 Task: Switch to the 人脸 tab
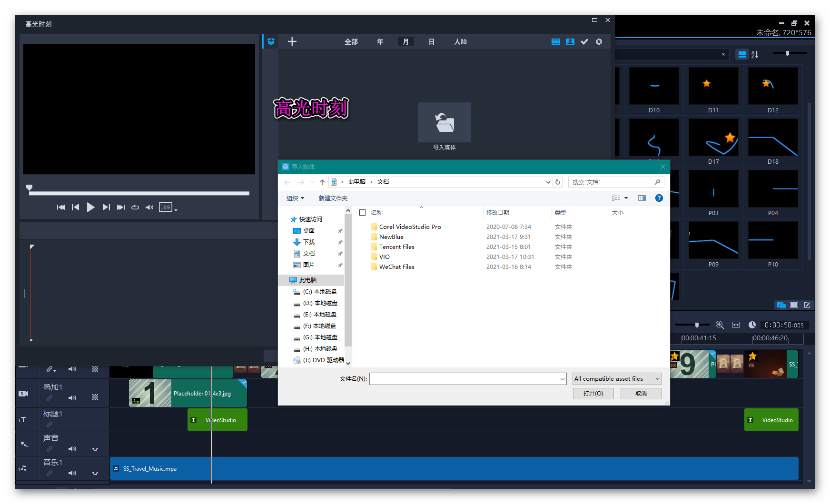[x=461, y=42]
